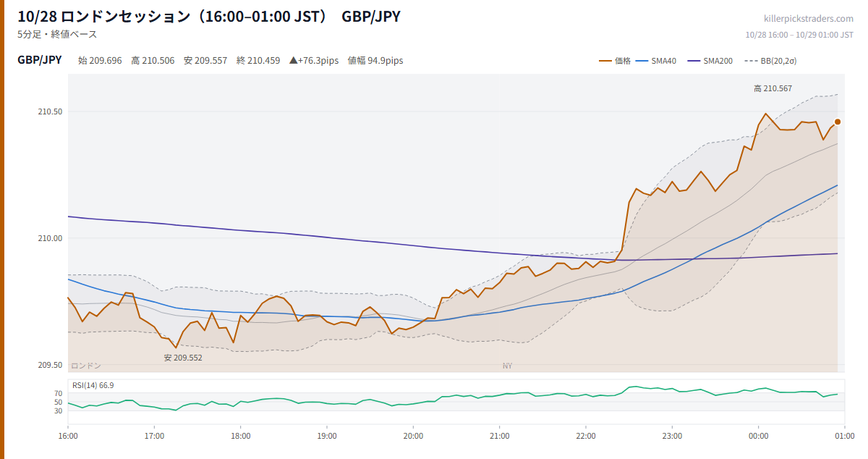Click the 高 210.567 high annotation
Screen dimensions: 868x459
(x=773, y=88)
